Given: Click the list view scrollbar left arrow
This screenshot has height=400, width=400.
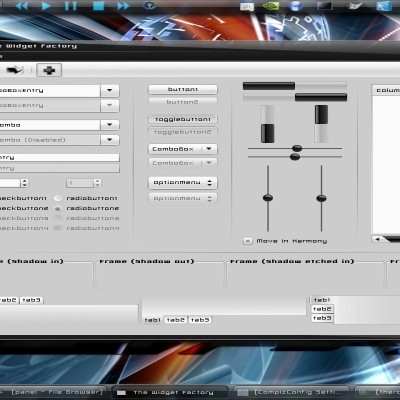Looking at the screenshot, I should point(377,239).
